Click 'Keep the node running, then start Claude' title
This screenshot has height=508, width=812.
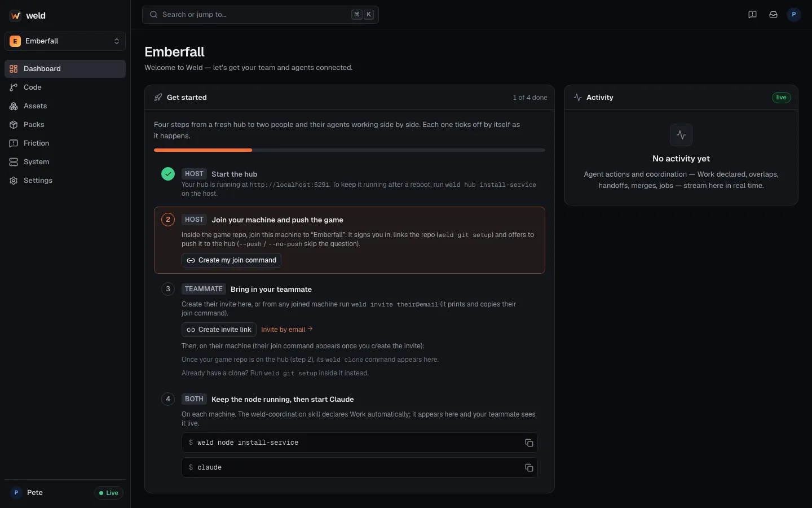[x=283, y=400]
